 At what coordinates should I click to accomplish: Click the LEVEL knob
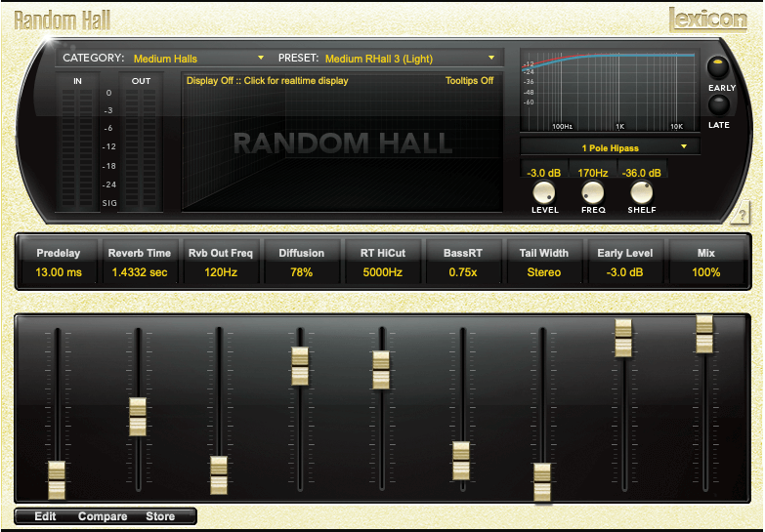coord(544,192)
